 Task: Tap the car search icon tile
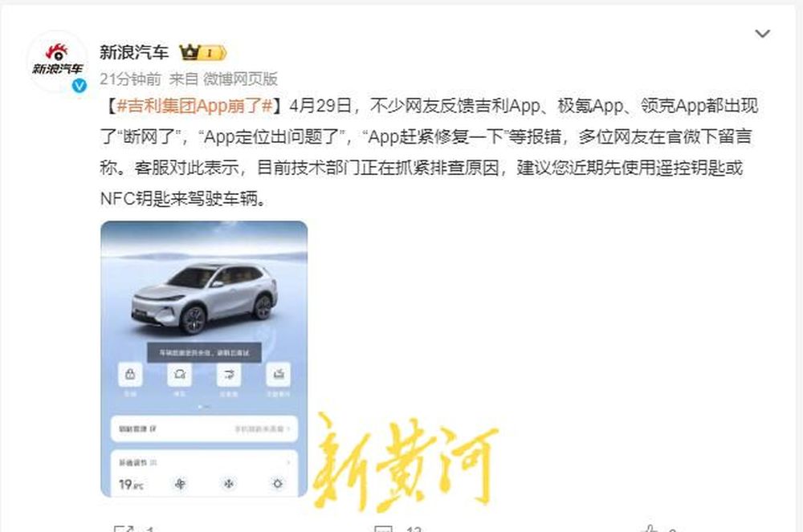[179, 375]
